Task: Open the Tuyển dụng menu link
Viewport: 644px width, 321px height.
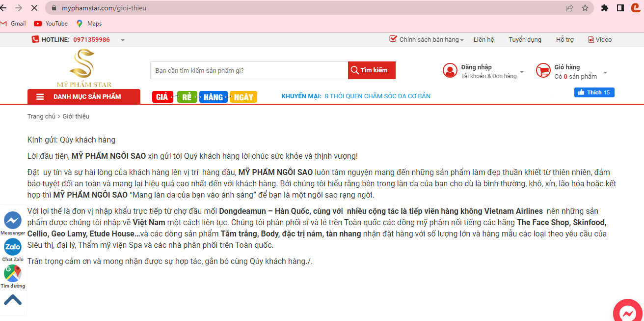Action: pos(525,39)
